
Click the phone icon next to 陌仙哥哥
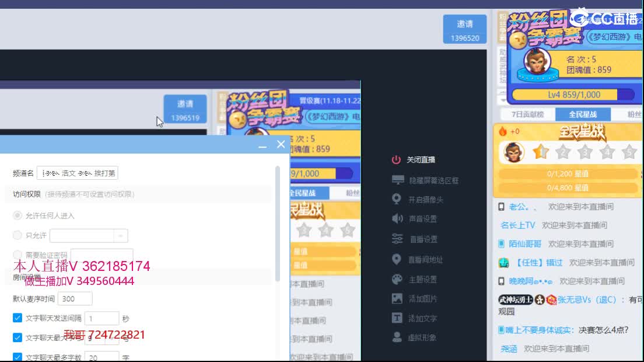[x=501, y=243]
